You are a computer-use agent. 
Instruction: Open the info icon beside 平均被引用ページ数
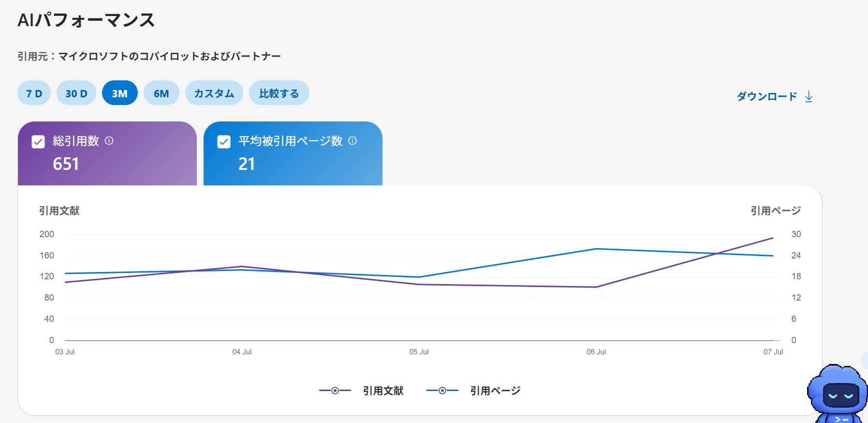(353, 141)
